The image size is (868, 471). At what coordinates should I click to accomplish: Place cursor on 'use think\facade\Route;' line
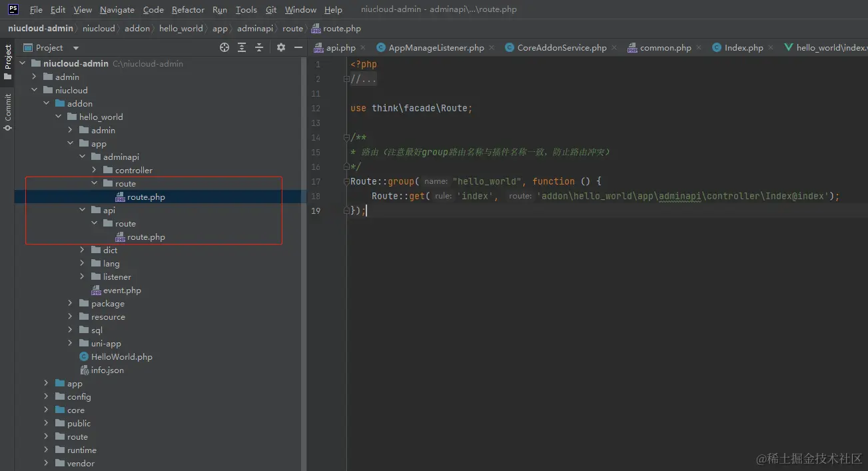click(x=411, y=108)
